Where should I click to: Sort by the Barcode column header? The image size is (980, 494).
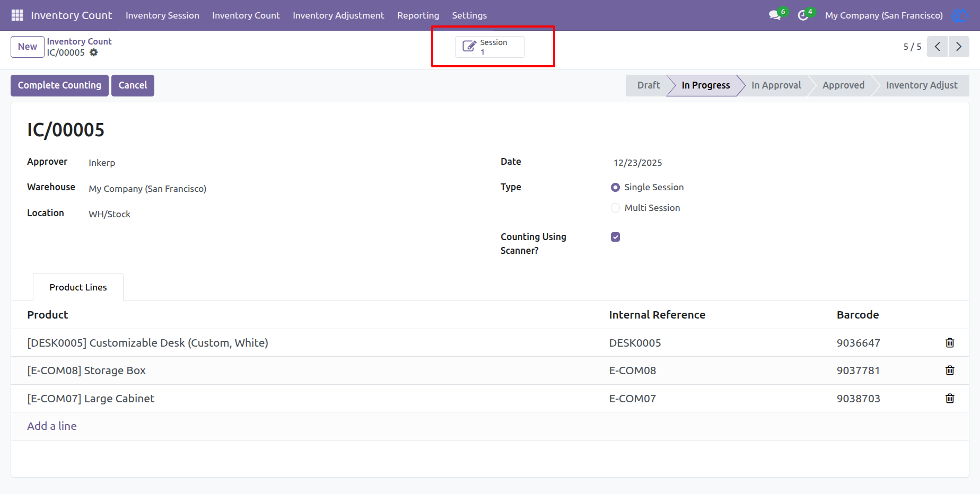[x=857, y=315]
